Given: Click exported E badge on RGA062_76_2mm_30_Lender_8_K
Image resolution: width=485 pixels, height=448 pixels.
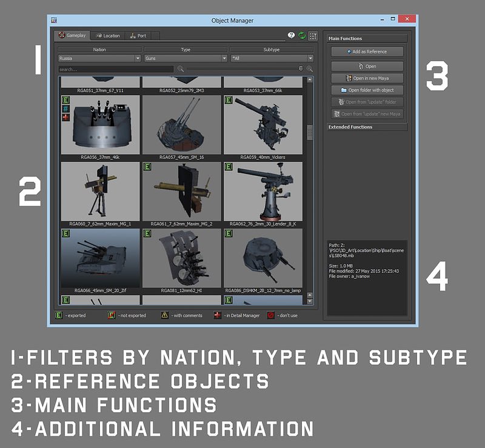Looking at the screenshot, I should (x=229, y=167).
